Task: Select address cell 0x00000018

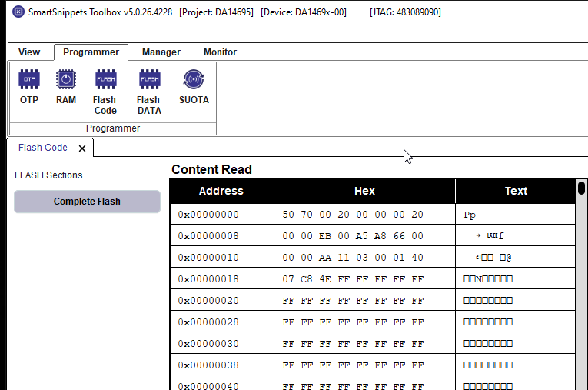Action: point(221,279)
